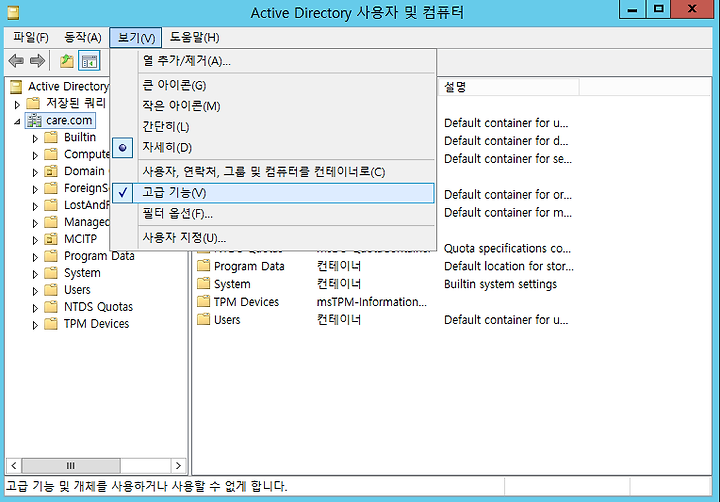Click the tree pane horizontal scrollbar thumb
This screenshot has height=502, width=720.
(71, 466)
